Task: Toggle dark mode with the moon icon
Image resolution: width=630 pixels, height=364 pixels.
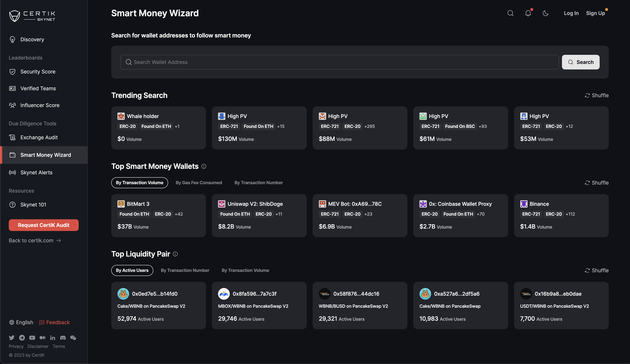Action: tap(545, 13)
